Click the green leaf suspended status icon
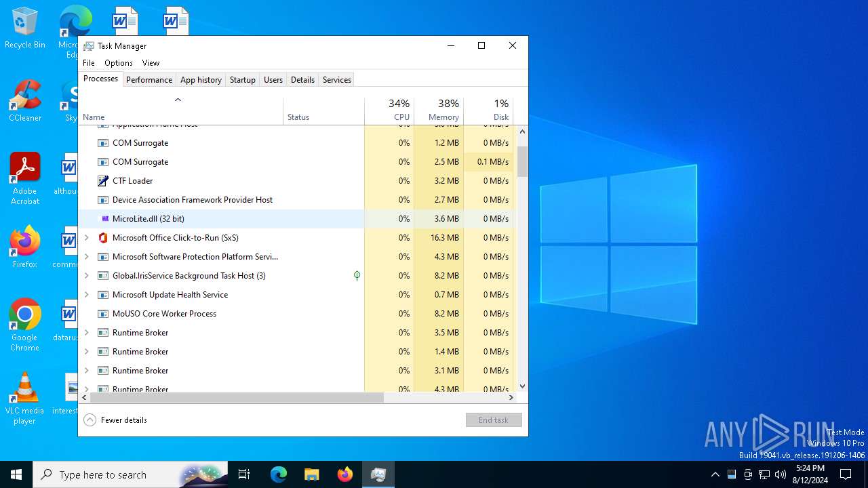Screen dimensions: 868x488 click(x=357, y=276)
